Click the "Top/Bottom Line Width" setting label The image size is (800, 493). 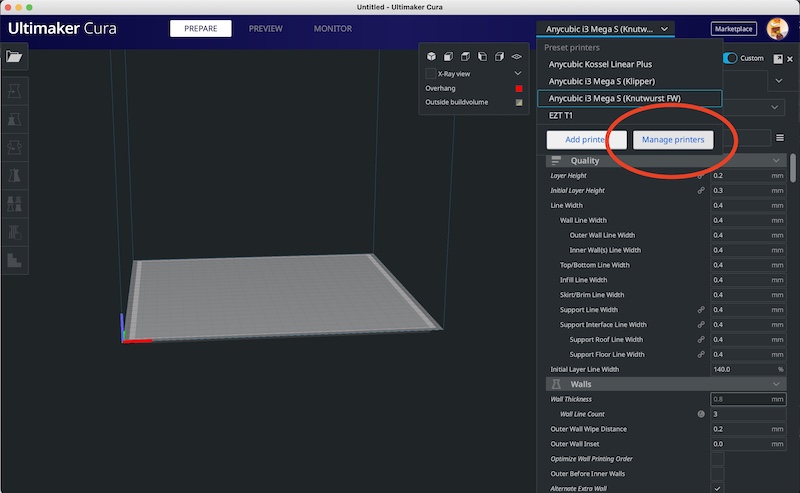pyautogui.click(x=594, y=265)
